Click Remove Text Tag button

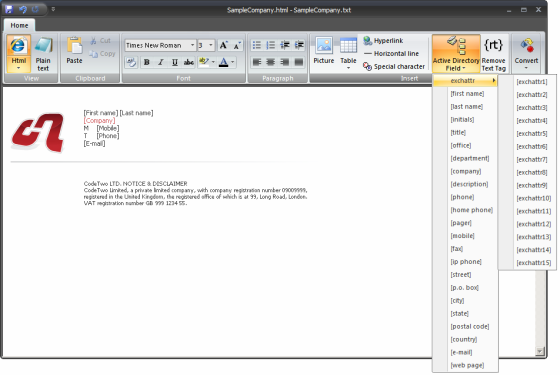point(493,54)
